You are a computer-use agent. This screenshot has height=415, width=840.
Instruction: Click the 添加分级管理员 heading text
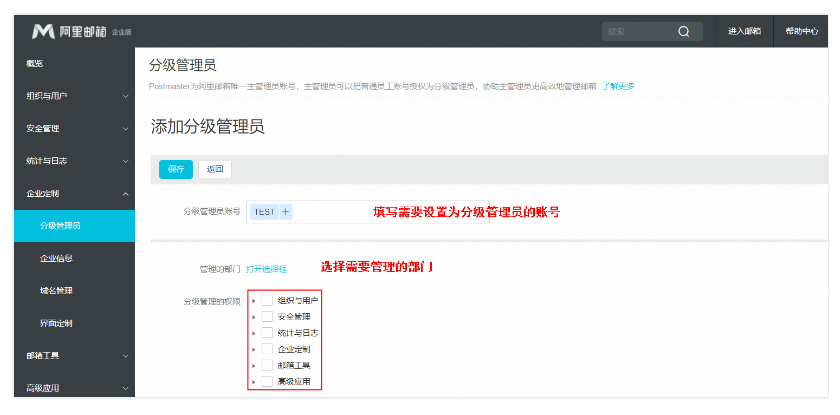208,127
